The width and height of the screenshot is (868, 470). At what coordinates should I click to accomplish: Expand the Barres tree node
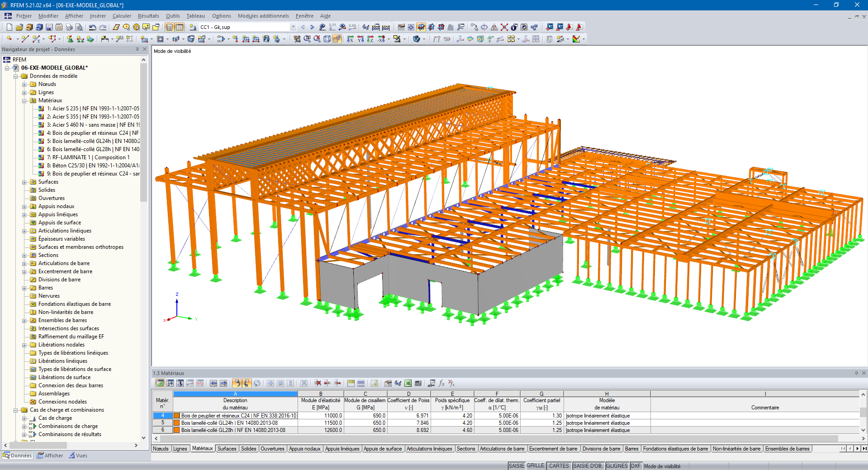click(x=24, y=288)
